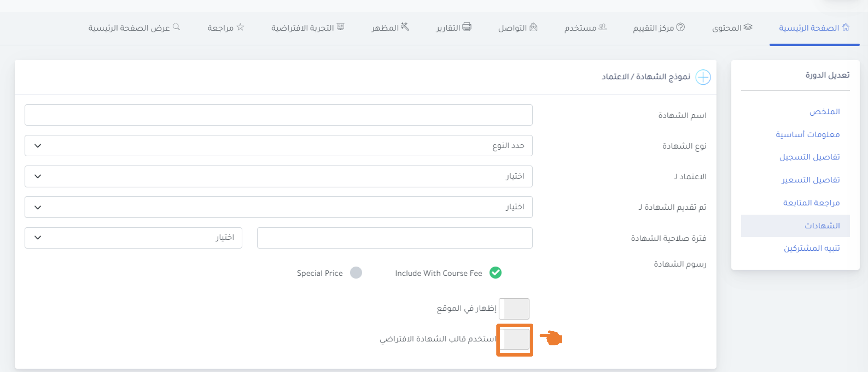Expand the الاعتماد لـ dropdown

click(278, 176)
